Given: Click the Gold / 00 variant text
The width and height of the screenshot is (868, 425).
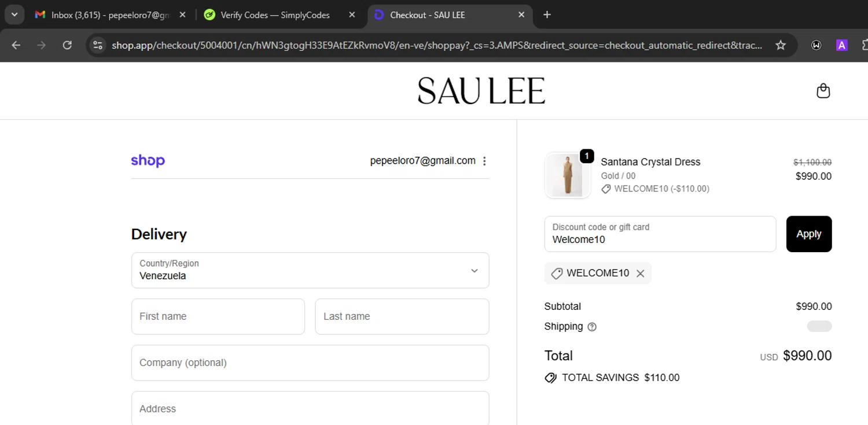Looking at the screenshot, I should [618, 176].
